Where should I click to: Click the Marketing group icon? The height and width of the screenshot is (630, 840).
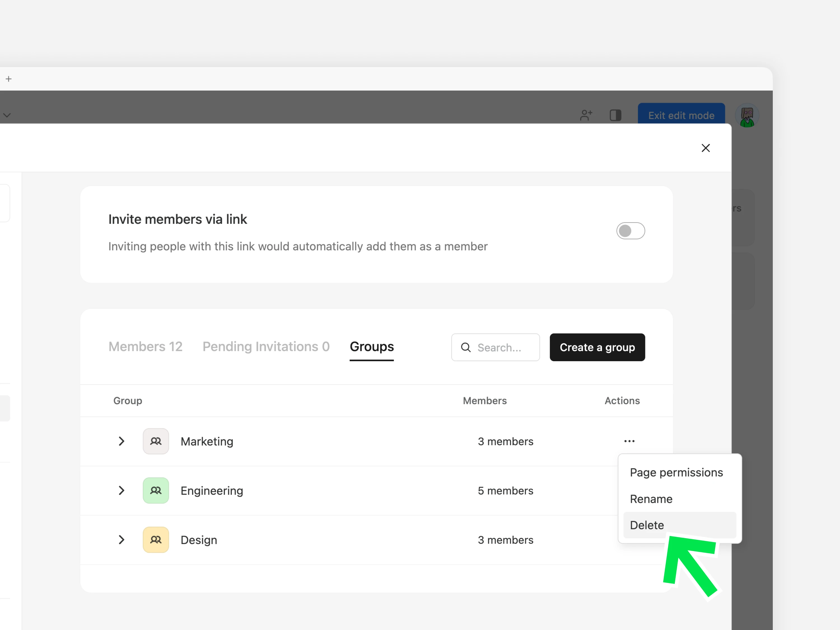coord(156,441)
